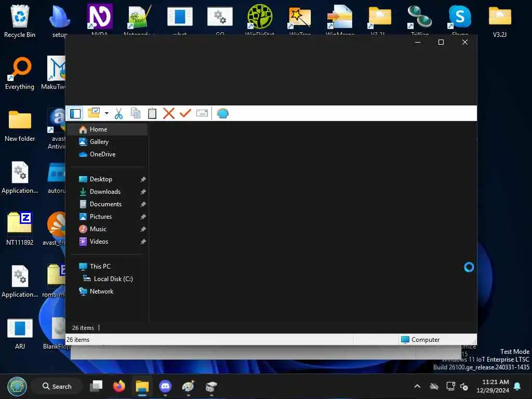
Task: Select the NVDA desktop shortcut
Action: [100, 19]
